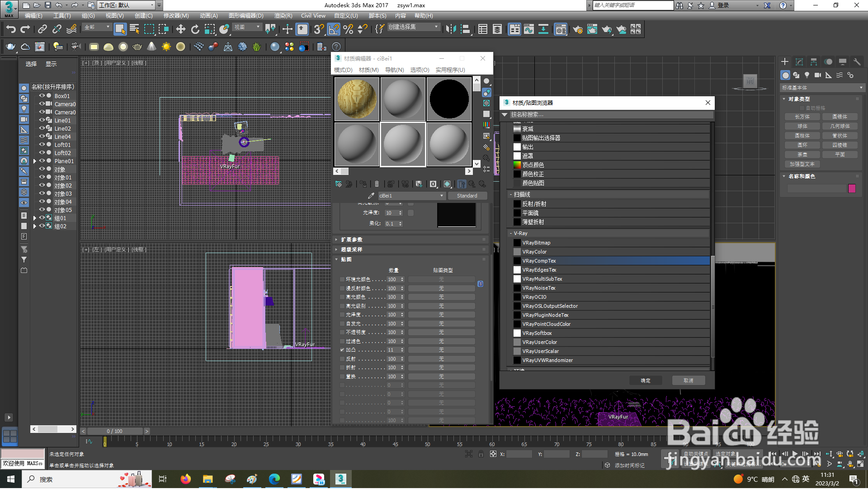
Task: Open File Explorer from the taskbar
Action: coord(208,479)
